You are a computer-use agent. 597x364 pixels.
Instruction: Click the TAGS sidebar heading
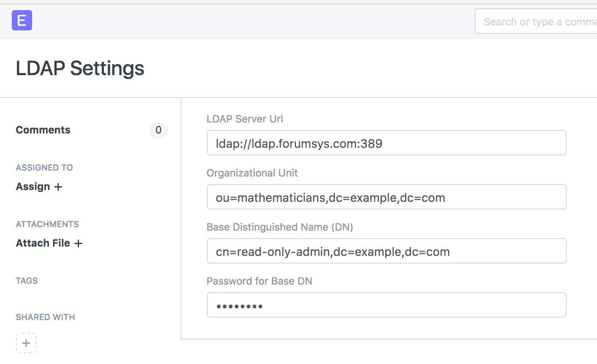(27, 281)
